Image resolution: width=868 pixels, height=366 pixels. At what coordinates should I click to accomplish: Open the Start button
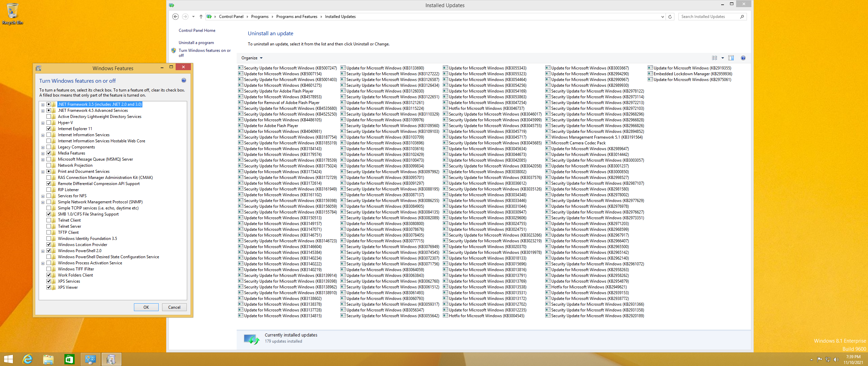tap(8, 359)
